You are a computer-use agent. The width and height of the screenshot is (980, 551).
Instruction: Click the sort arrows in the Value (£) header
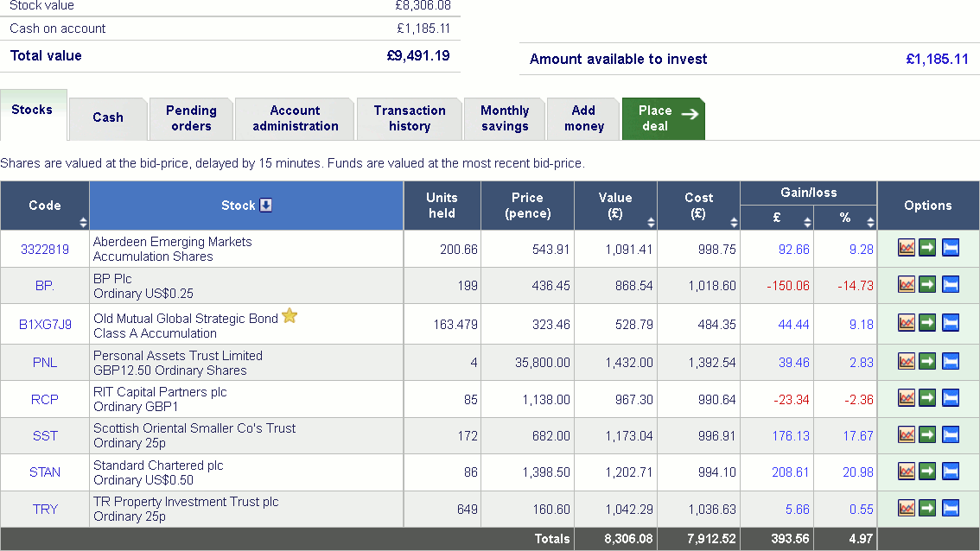651,222
